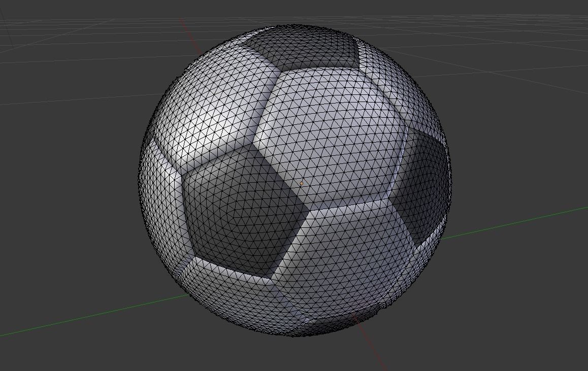Click the orange origin dot on the ball
The height and width of the screenshot is (371, 588).
point(302,183)
